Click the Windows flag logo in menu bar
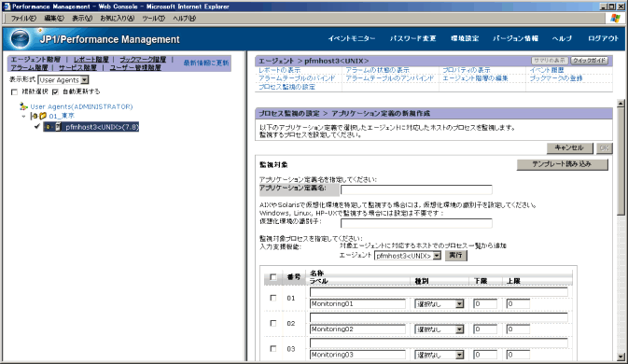Image resolution: width=628 pixels, height=364 pixels. (615, 18)
